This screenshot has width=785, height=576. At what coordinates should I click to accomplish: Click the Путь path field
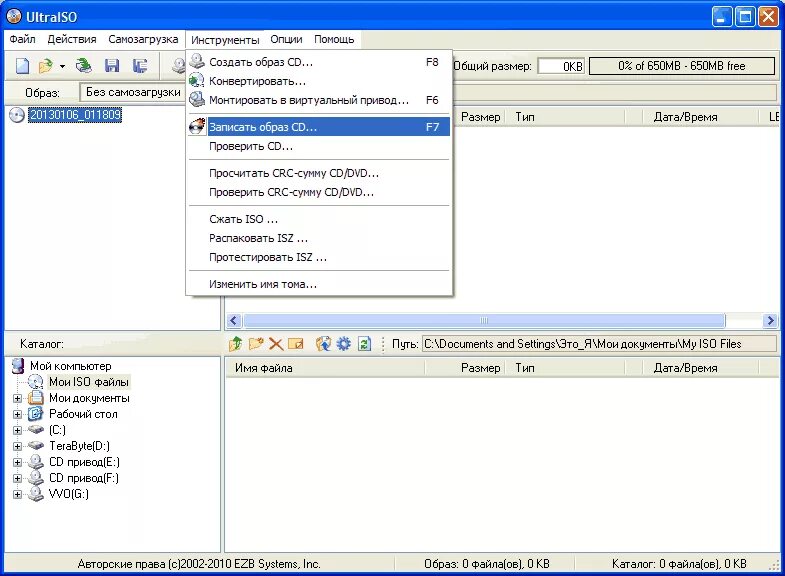[599, 344]
